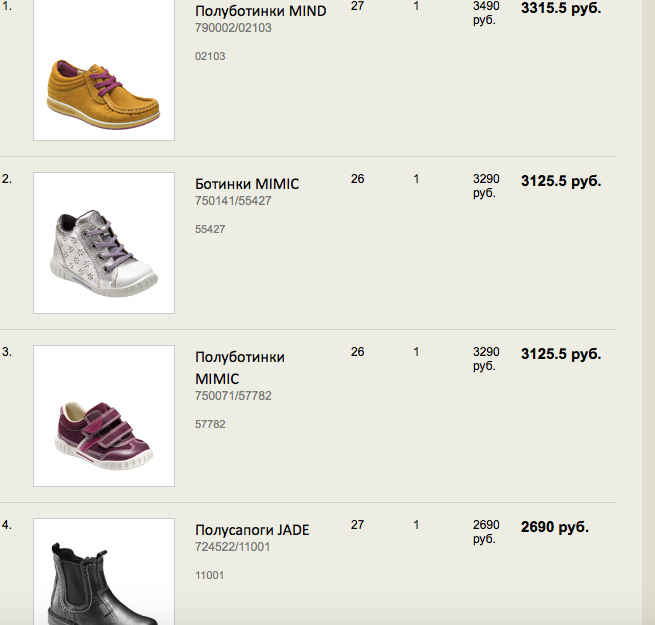The width and height of the screenshot is (655, 625).
Task: Click the color code 11001
Action: (210, 575)
